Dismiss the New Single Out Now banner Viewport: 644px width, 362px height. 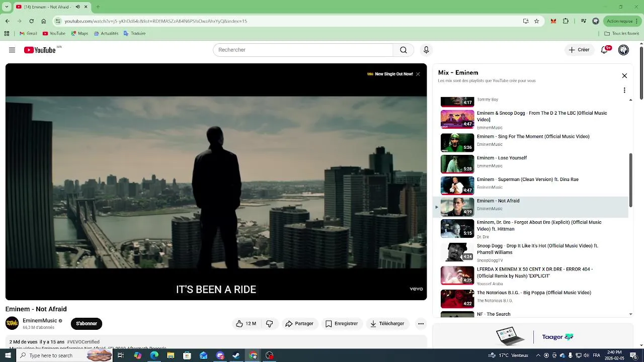click(x=418, y=74)
